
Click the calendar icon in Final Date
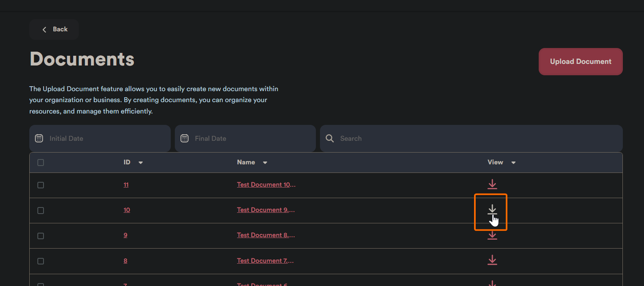[185, 138]
